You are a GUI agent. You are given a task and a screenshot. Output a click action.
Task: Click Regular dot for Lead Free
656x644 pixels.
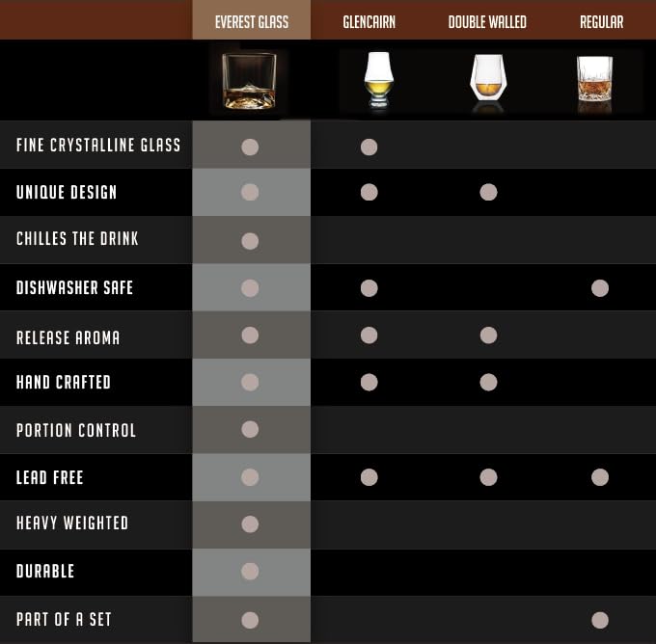point(600,476)
